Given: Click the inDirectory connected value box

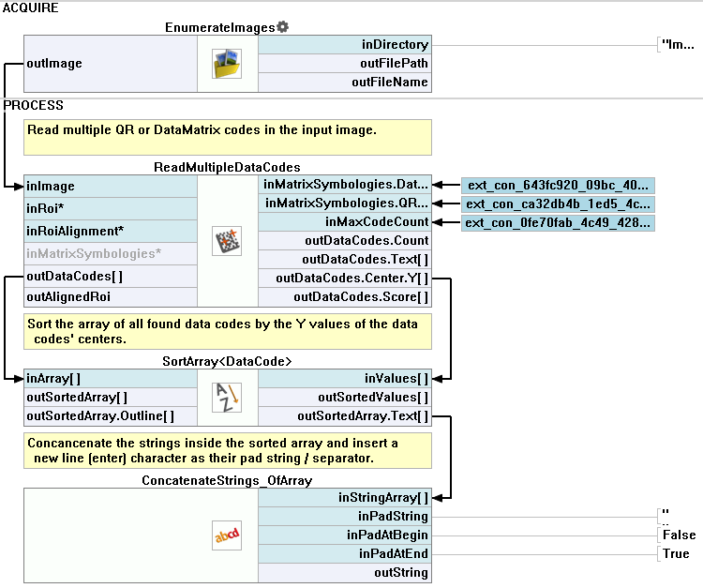Looking at the screenshot, I should [679, 44].
